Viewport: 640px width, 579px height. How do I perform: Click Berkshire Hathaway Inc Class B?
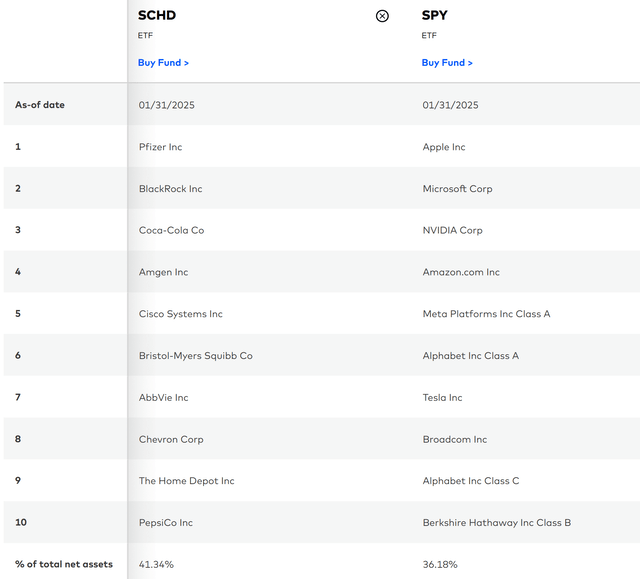coord(496,523)
